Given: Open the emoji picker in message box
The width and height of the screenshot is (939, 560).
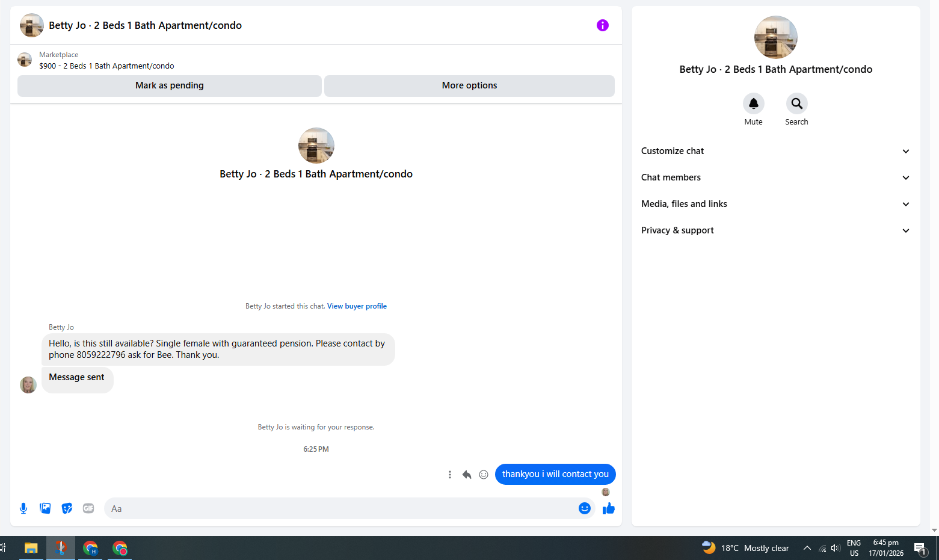Looking at the screenshot, I should click(585, 508).
